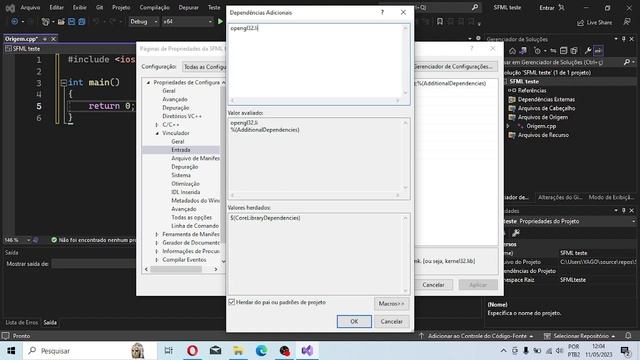Switch to Lista de Erros tab
The image size is (640, 360).
(x=21, y=322)
